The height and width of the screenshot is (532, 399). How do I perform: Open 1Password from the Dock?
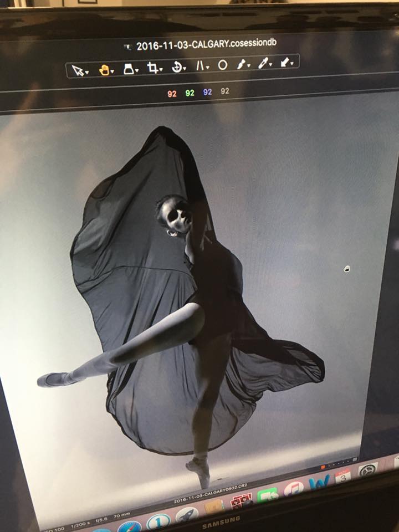158,522
